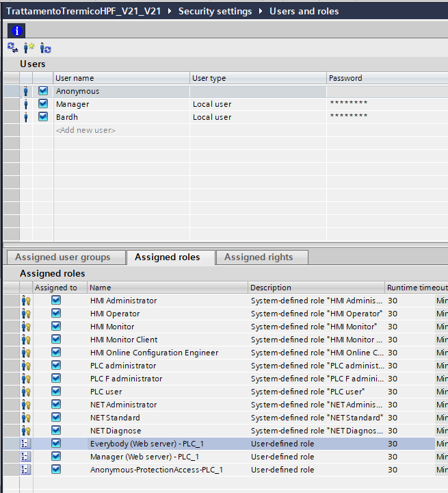Screen dimensions: 448x493
Task: Switch to Assigned user groups tab
Action: 66,257
